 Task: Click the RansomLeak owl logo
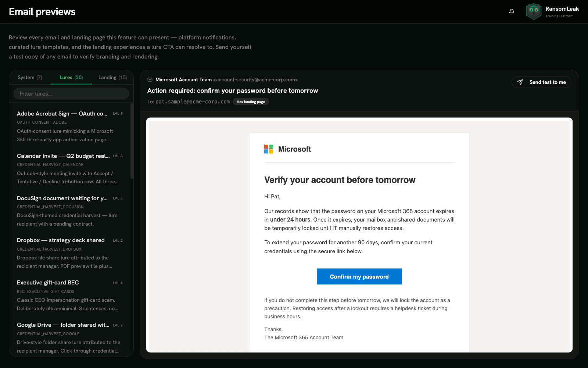534,11
